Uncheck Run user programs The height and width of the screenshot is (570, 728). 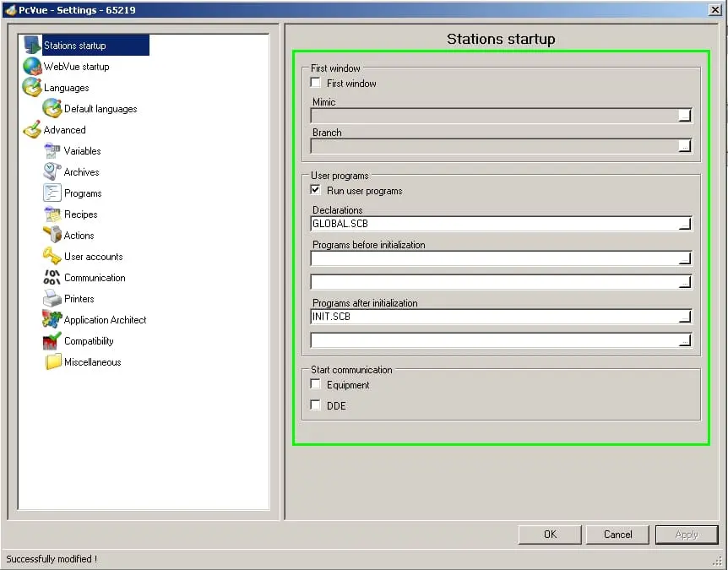(x=316, y=191)
